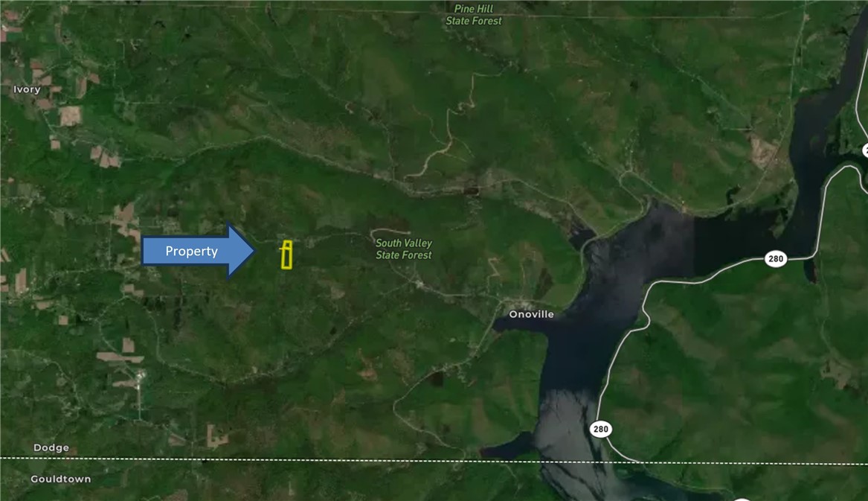Click the cleared farm field below Ivory
Image resolution: width=868 pixels, height=501 pixels.
(x=70, y=115)
